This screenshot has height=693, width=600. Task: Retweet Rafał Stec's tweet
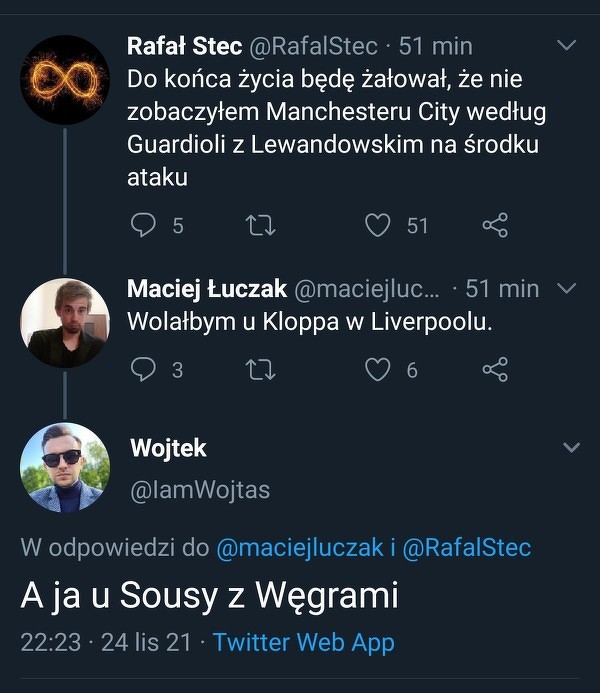(x=259, y=225)
